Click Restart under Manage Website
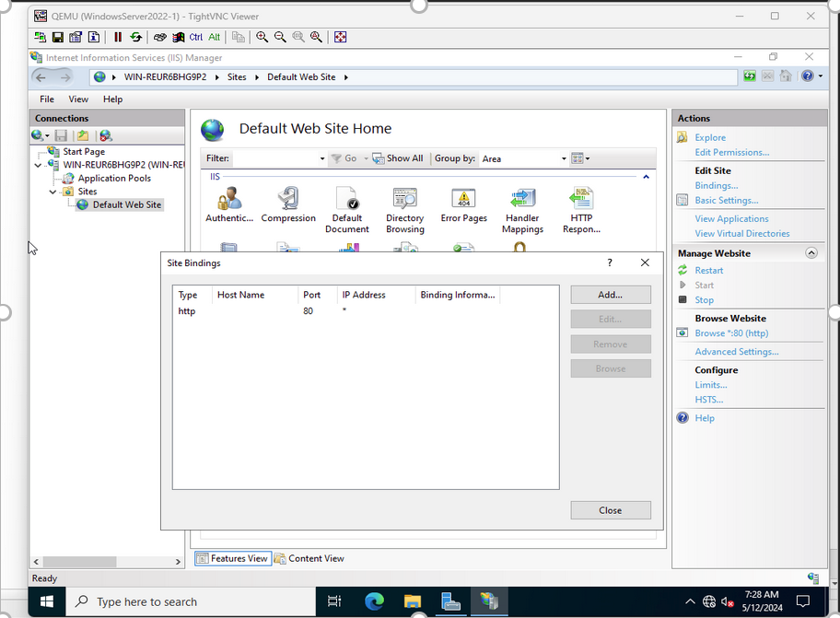 tap(709, 271)
